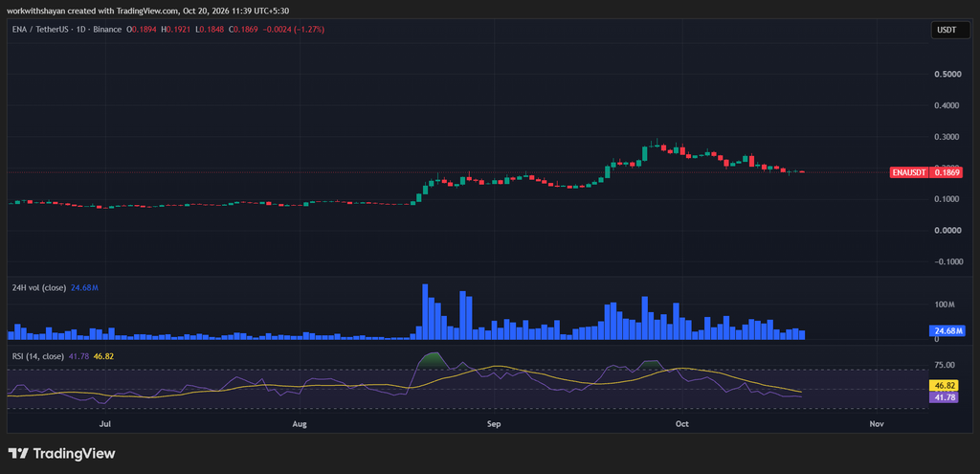Click the Sep label on time axis
Image resolution: width=980 pixels, height=474 pixels.
click(x=494, y=424)
